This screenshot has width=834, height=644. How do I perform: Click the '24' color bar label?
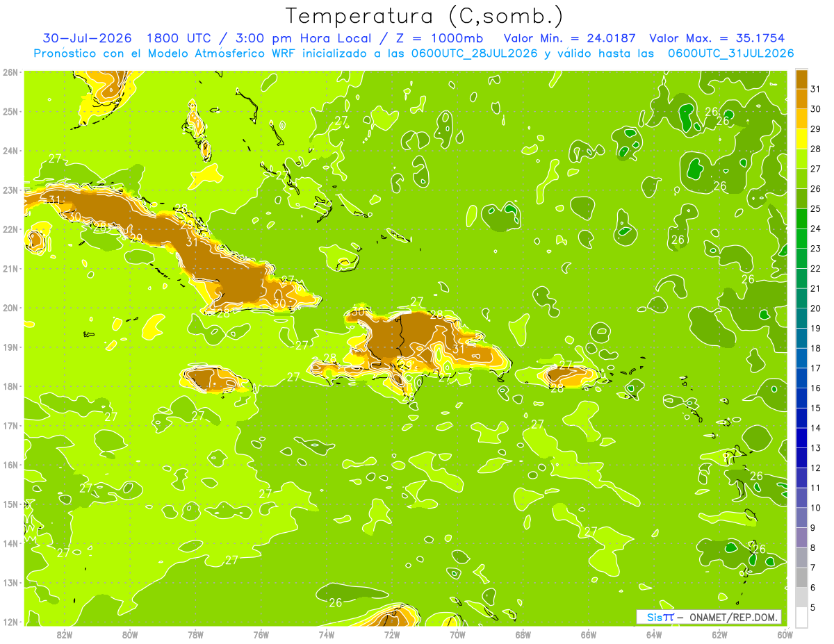(816, 229)
